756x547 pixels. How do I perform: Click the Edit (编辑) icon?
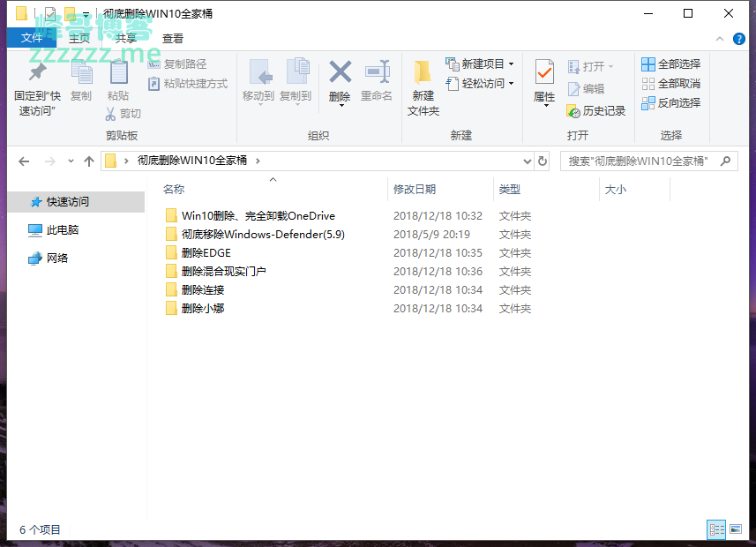[x=573, y=89]
